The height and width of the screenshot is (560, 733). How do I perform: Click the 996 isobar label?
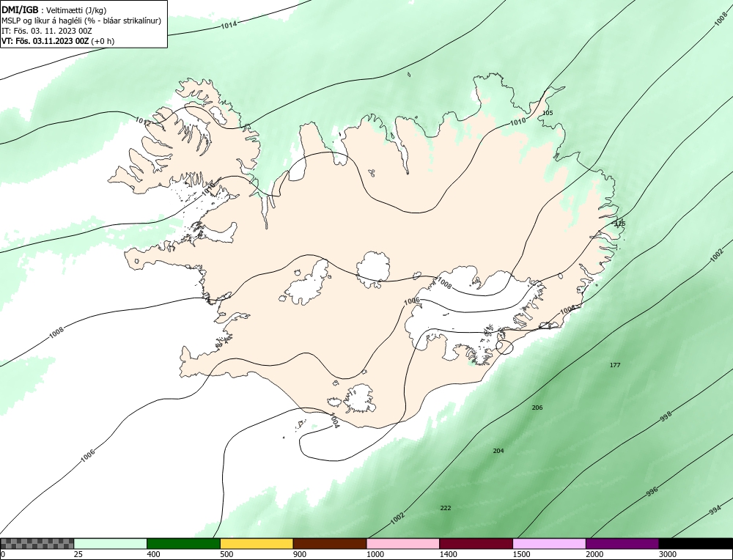coord(652,491)
